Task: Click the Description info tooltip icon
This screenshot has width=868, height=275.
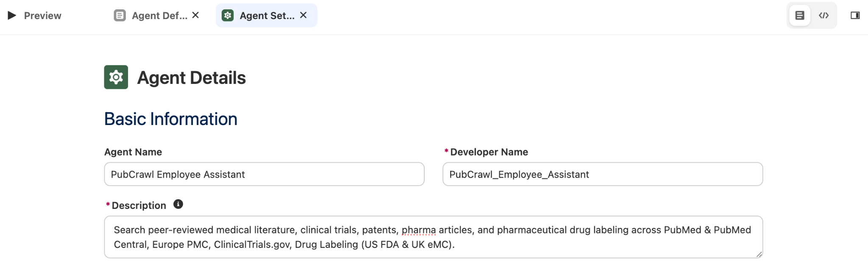Action: pyautogui.click(x=178, y=204)
